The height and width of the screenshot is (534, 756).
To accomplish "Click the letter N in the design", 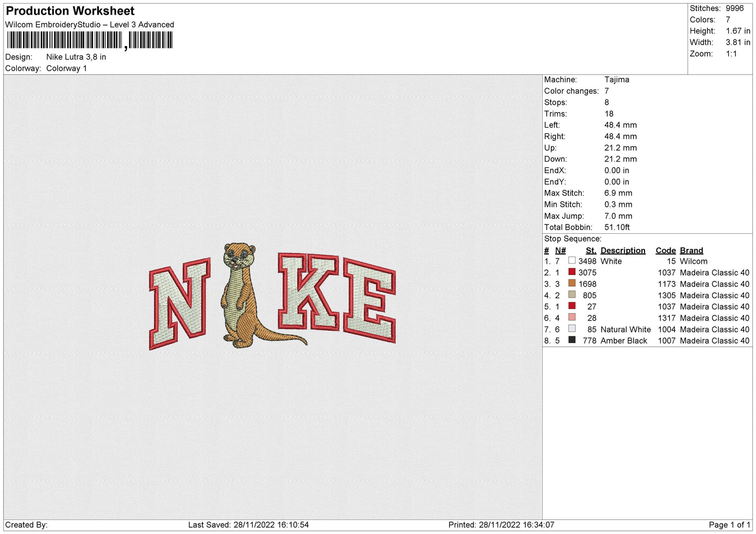I will click(180, 303).
